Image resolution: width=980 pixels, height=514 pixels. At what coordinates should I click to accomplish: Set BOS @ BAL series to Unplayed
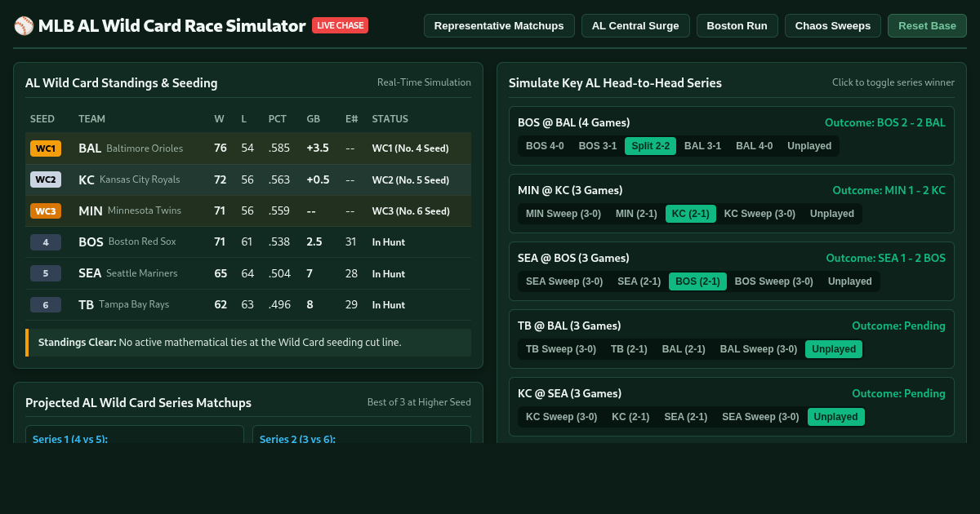tap(809, 146)
